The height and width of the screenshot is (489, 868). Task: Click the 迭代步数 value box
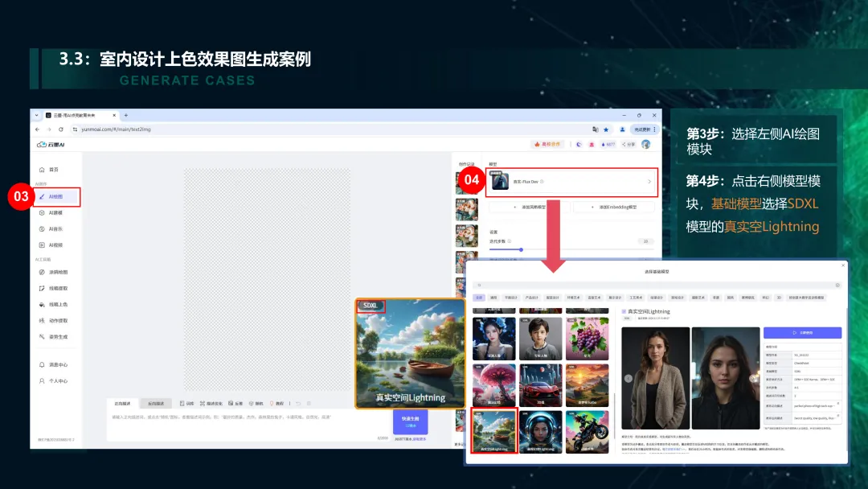coord(645,241)
